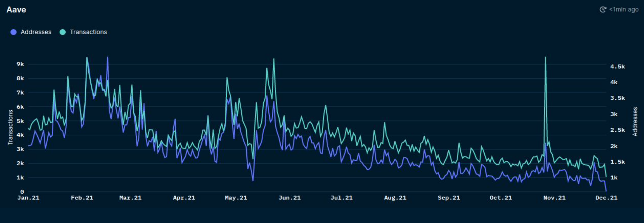Click the Aave chart title
The image size is (644, 223).
coord(16,10)
